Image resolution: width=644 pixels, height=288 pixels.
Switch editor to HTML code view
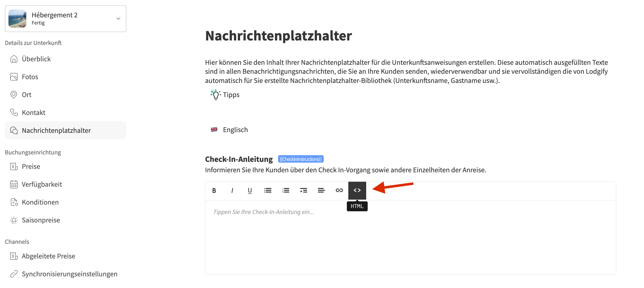tap(357, 190)
